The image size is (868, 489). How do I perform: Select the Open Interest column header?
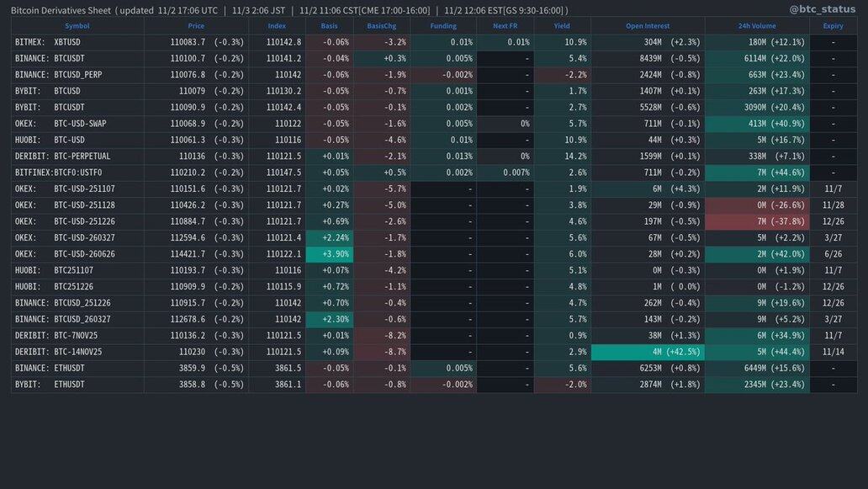coord(648,26)
